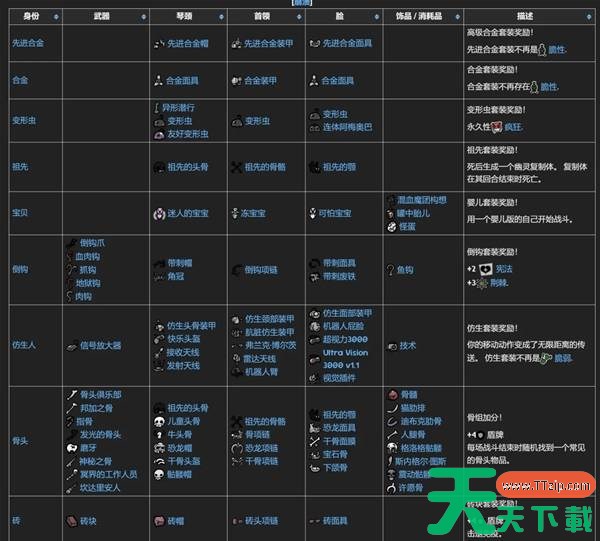This screenshot has height=541, width=600.
Task: Click the hook icon beside 鱼钩
Action: click(x=390, y=270)
